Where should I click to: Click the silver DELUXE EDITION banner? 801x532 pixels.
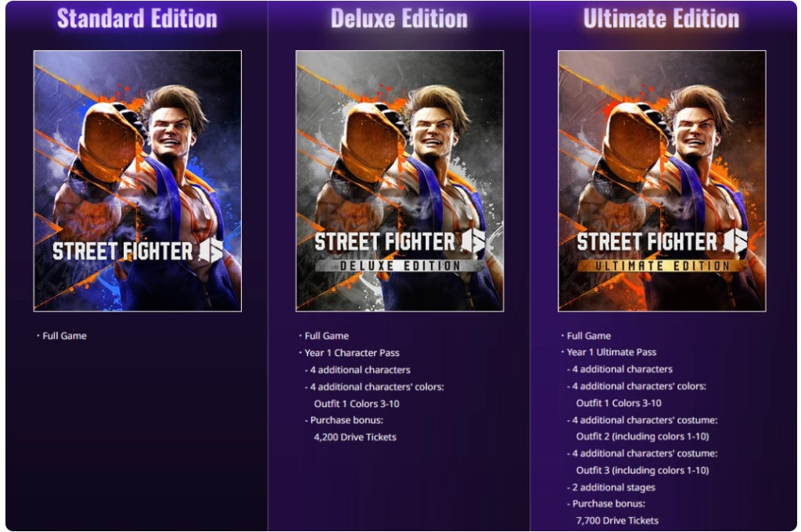tap(400, 266)
